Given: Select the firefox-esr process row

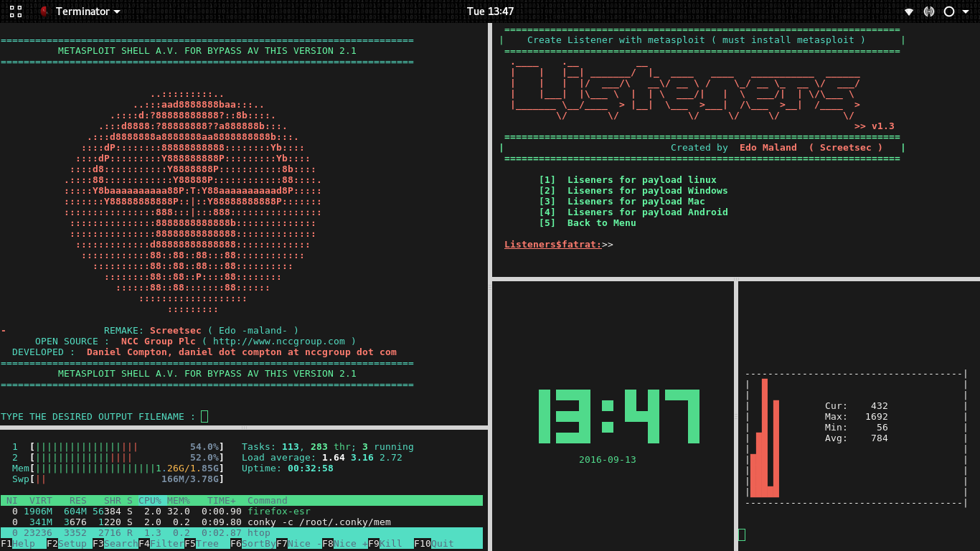Looking at the screenshot, I should [242, 512].
